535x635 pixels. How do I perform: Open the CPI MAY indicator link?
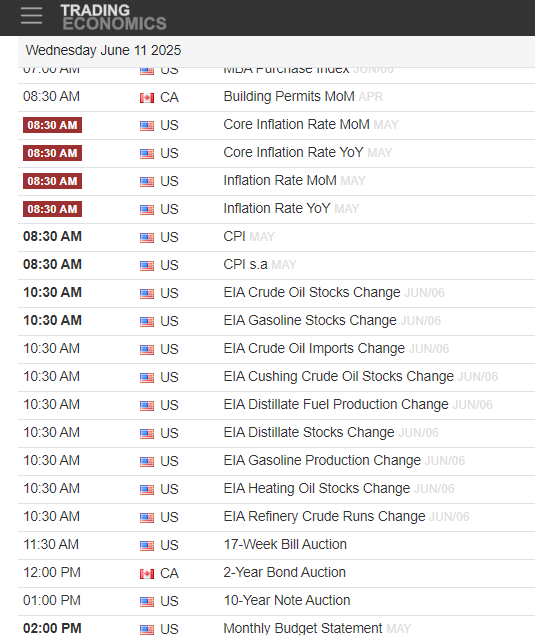(x=234, y=236)
